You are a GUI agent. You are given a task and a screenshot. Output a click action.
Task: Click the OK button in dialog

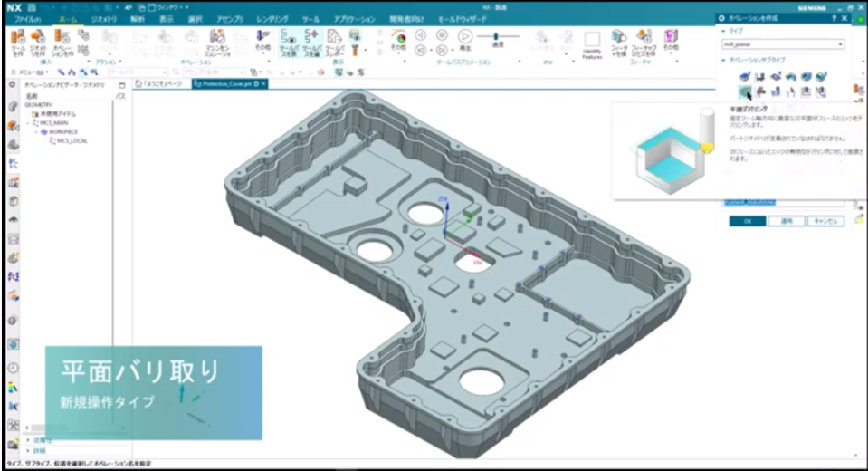point(748,221)
